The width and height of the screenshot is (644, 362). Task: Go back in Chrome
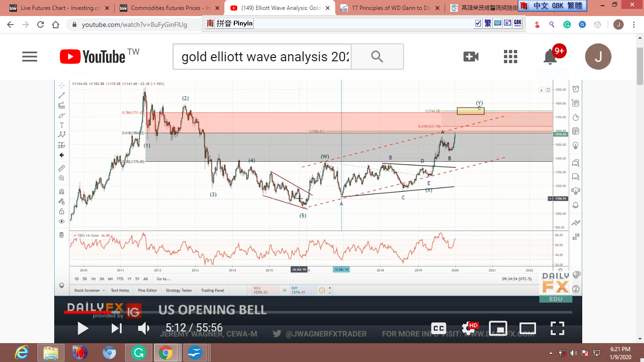[10, 25]
